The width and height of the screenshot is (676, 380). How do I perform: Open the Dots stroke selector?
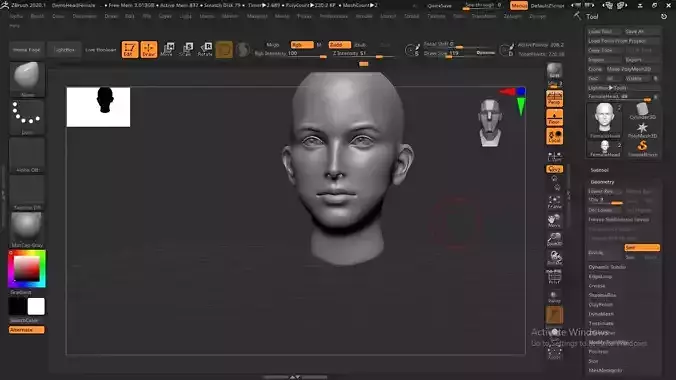[x=27, y=117]
